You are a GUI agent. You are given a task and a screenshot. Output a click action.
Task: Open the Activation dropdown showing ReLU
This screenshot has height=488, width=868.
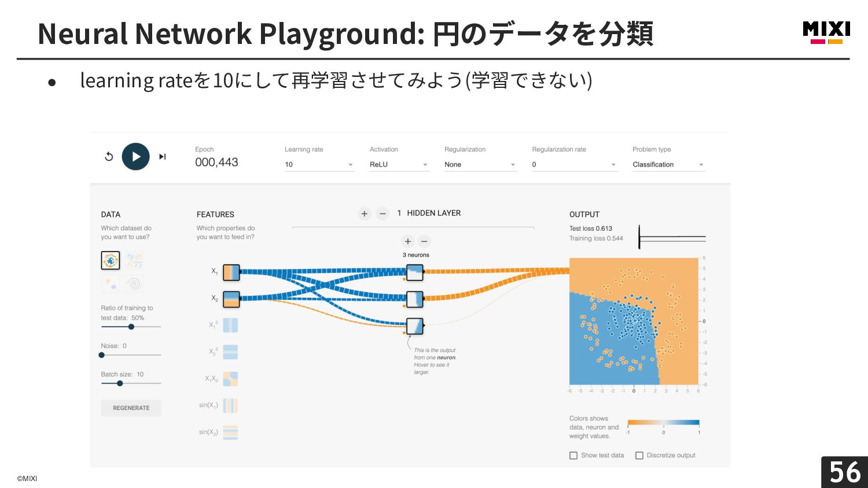coord(399,165)
